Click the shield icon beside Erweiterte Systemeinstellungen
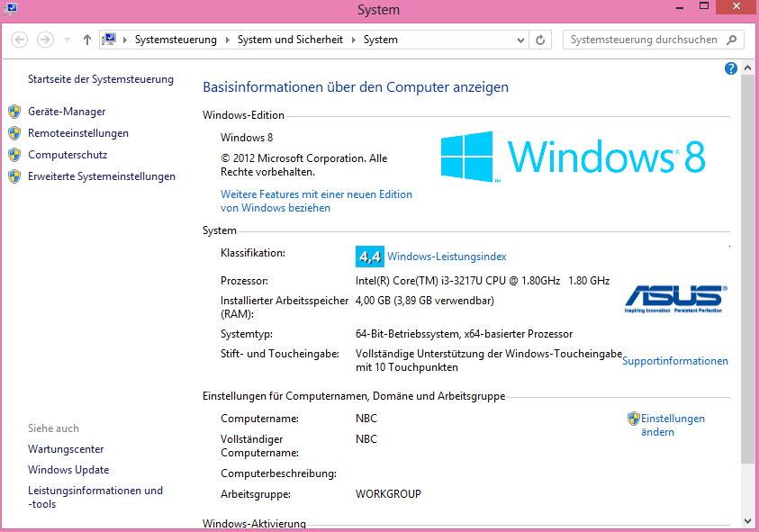The image size is (759, 532). [x=14, y=176]
